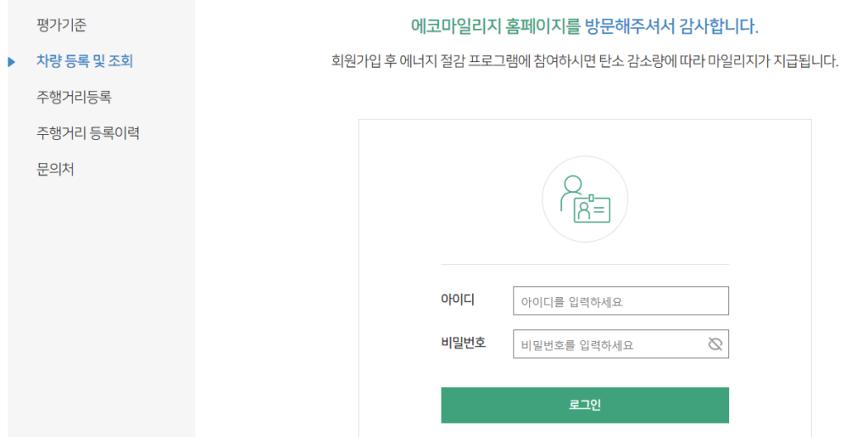Open the 평가기준 sidebar menu item
868x437 pixels.
click(x=61, y=25)
